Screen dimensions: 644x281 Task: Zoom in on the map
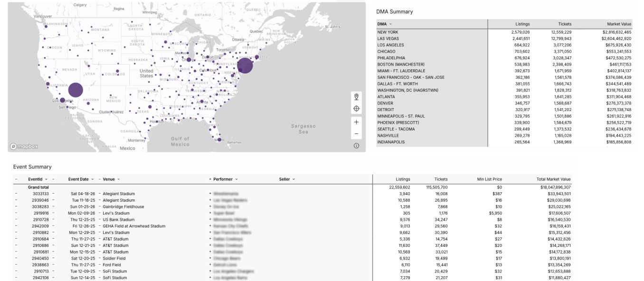pyautogui.click(x=356, y=122)
